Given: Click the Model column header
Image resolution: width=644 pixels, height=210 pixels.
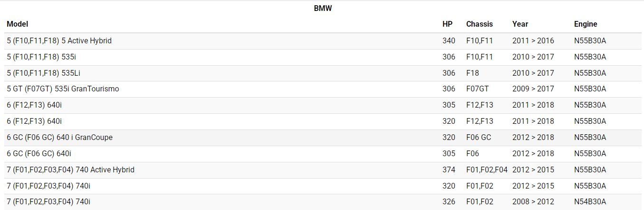Looking at the screenshot, I should [x=18, y=24].
